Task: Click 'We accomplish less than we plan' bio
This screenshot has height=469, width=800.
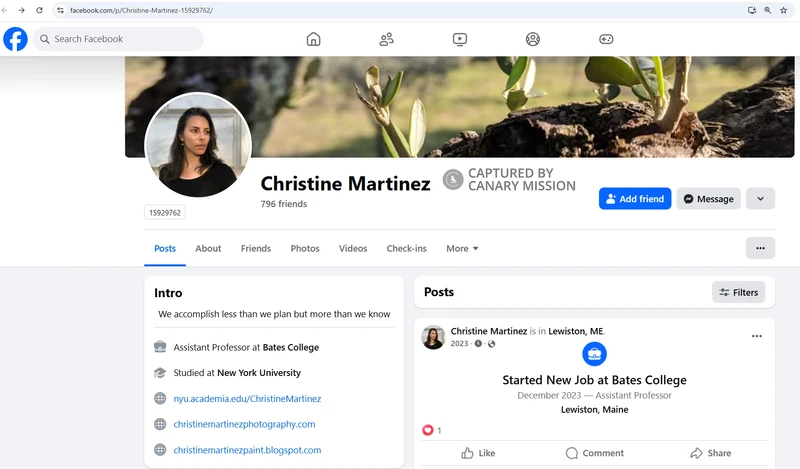Action: pyautogui.click(x=274, y=314)
